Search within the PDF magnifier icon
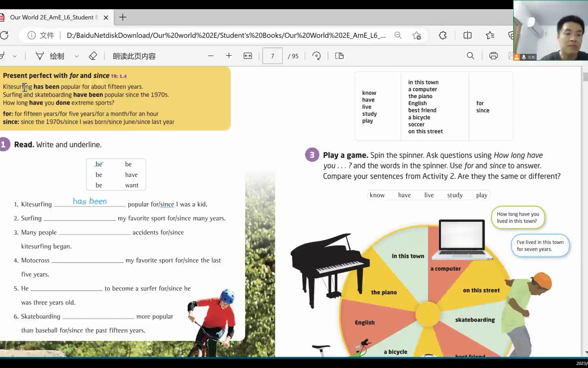This screenshot has width=588, height=368. [x=470, y=56]
